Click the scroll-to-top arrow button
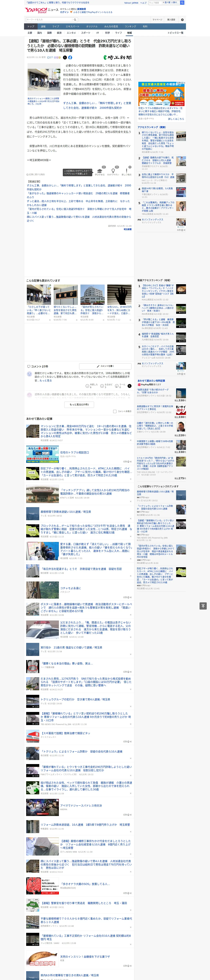 tap(203, 606)
